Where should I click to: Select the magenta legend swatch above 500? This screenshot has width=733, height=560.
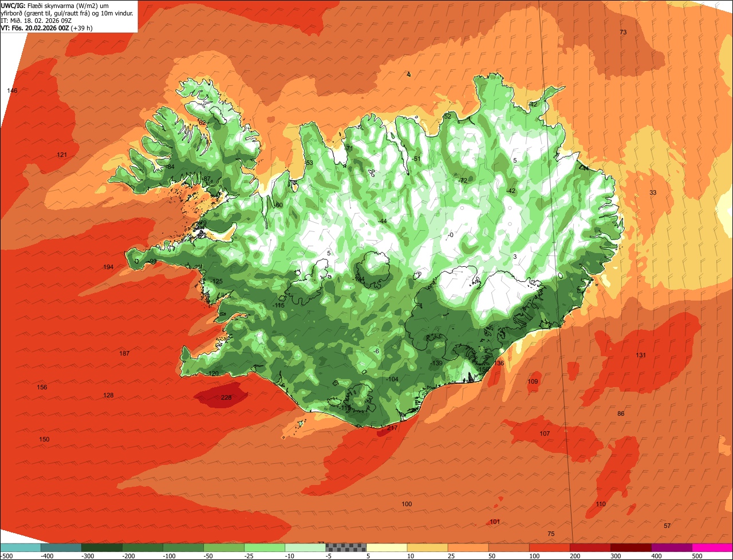pyautogui.click(x=712, y=547)
